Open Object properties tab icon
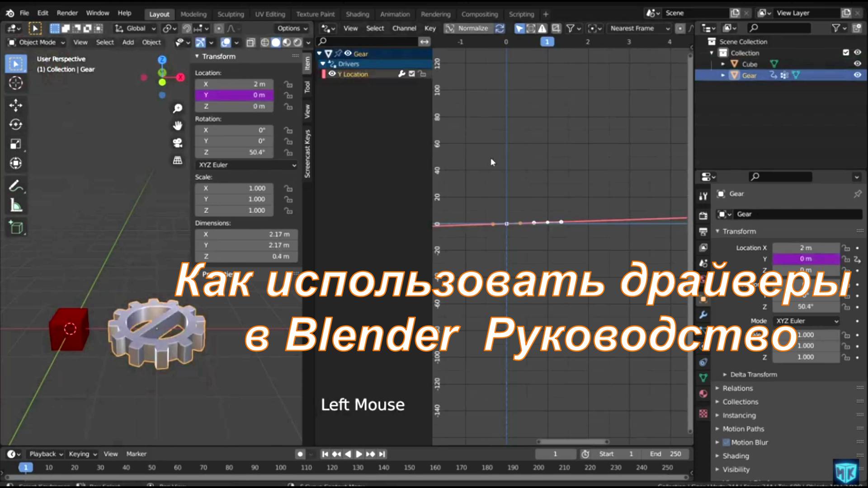 703,299
